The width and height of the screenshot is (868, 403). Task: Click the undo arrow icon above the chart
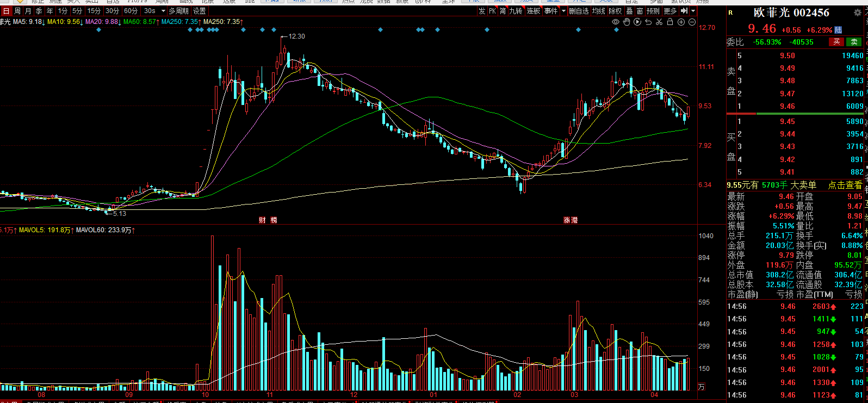(x=648, y=22)
